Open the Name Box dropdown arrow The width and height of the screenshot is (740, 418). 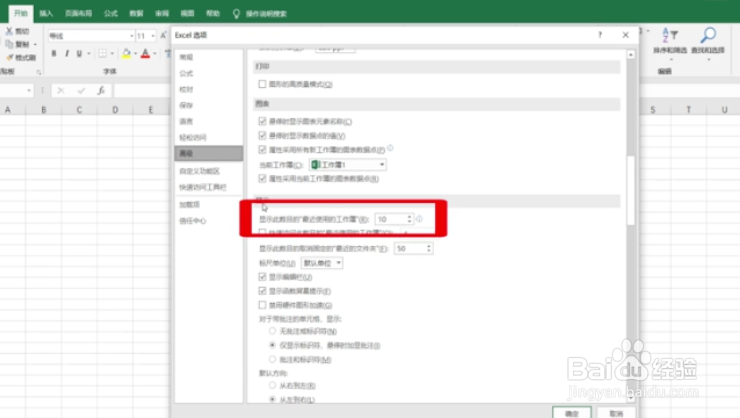point(29,90)
